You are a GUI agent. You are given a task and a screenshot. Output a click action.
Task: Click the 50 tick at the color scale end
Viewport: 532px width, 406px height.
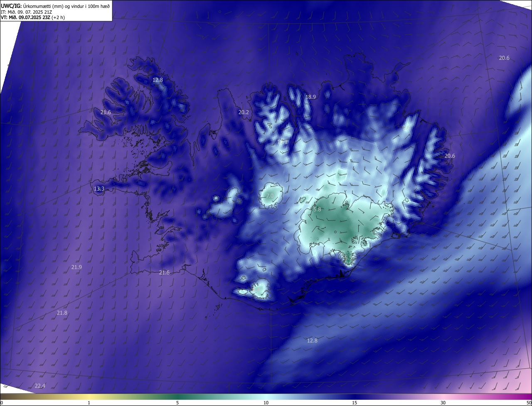pyautogui.click(x=529, y=403)
